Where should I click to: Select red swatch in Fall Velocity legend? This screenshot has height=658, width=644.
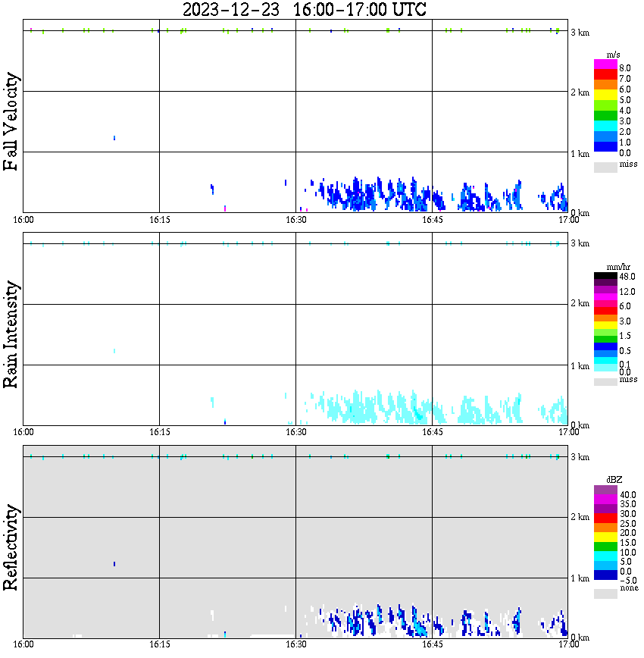(x=605, y=74)
